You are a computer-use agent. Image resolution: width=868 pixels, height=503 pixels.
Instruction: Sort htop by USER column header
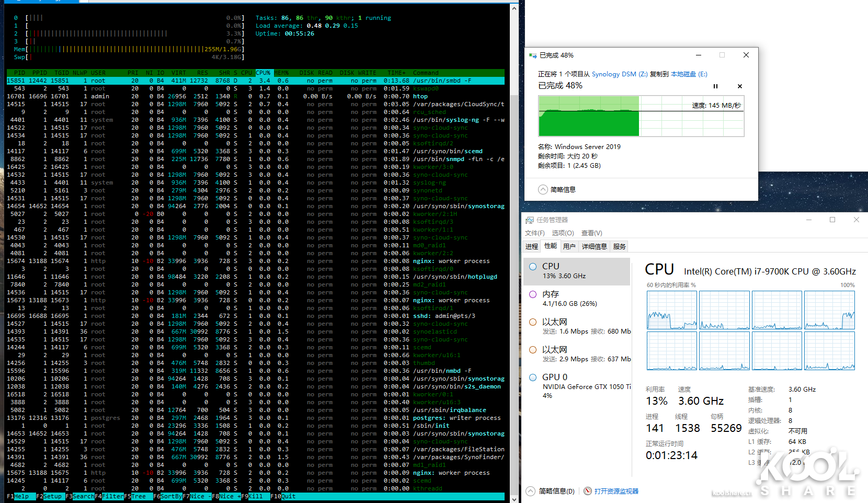(98, 73)
